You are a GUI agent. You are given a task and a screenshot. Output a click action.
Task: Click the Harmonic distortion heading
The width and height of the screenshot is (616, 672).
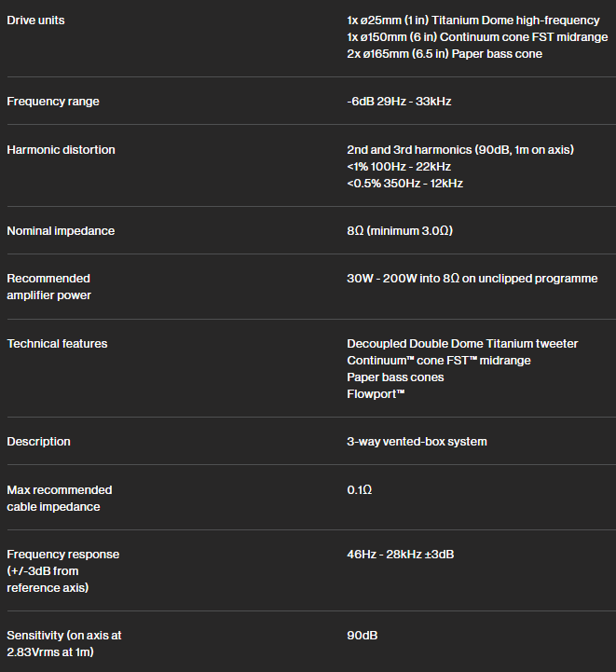(x=61, y=149)
